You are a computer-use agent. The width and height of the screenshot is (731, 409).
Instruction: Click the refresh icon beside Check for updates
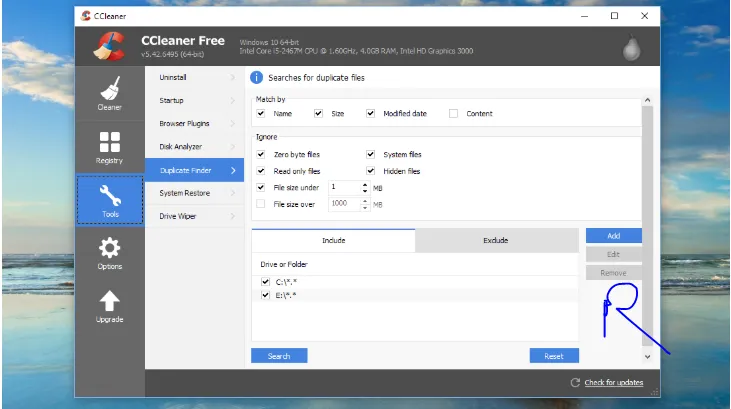[x=575, y=382]
